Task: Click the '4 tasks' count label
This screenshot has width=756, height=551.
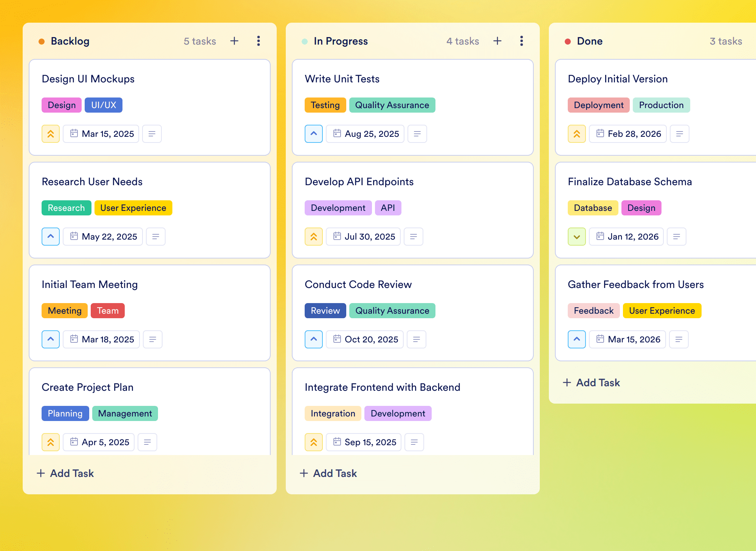Action: 463,41
